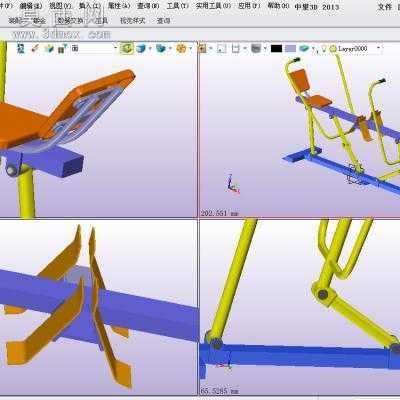Pick the lavender color swatch

(290, 49)
